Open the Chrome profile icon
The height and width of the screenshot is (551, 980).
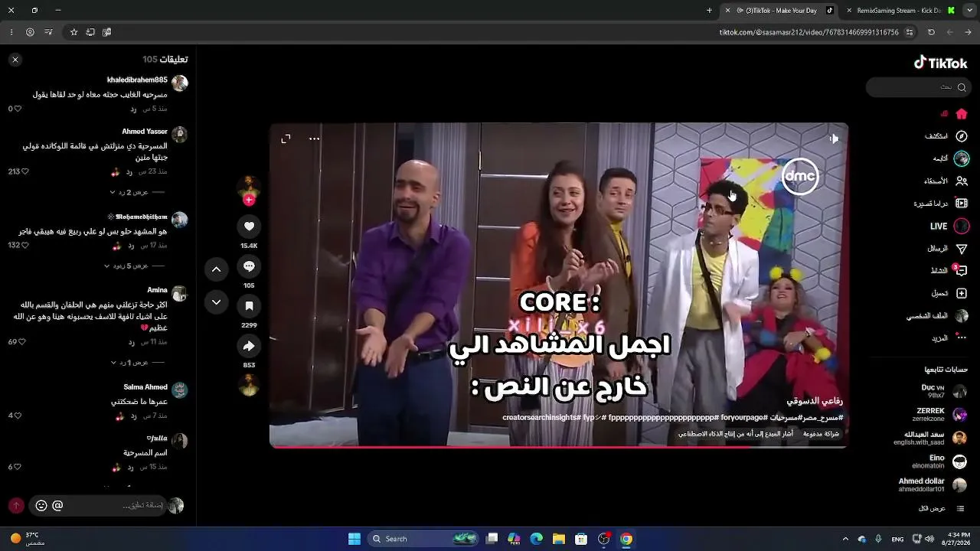(x=30, y=32)
